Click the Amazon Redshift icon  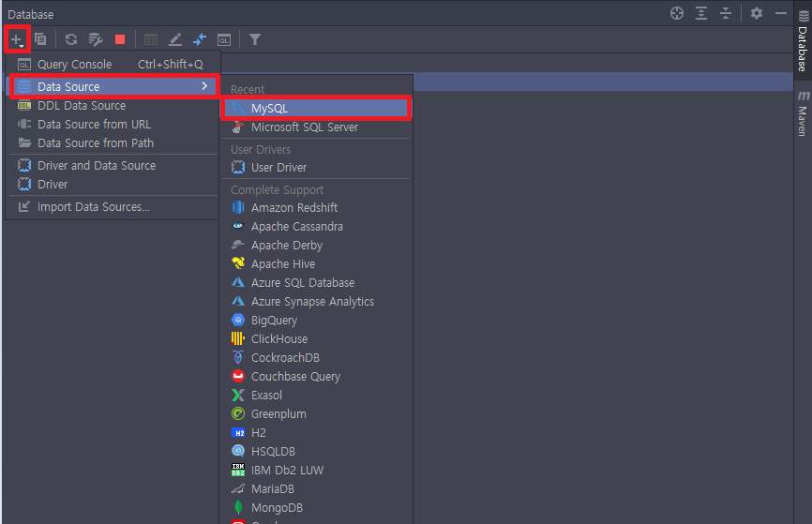(238, 207)
